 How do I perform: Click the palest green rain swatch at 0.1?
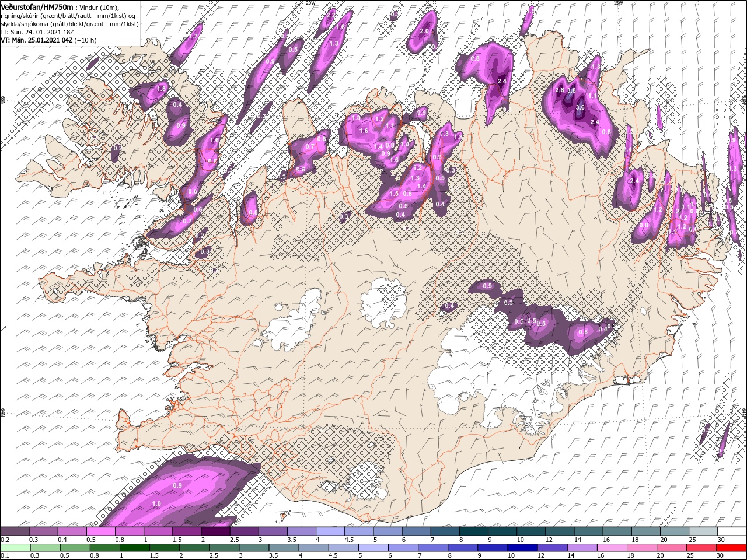coord(15,547)
